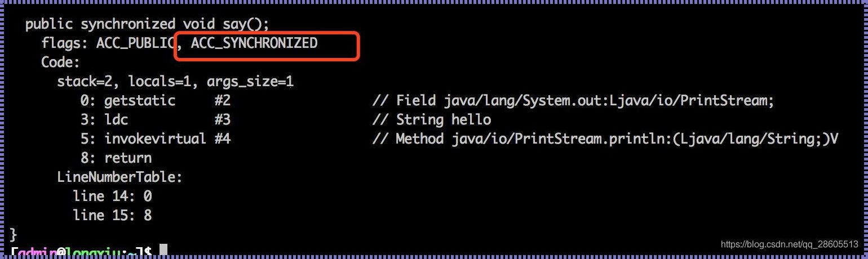The height and width of the screenshot is (259, 868).
Task: Click the Method java/io/PrintStream.println comment
Action: [x=605, y=139]
